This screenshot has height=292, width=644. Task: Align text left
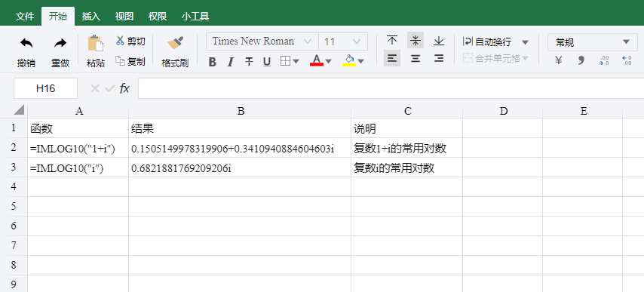click(392, 58)
